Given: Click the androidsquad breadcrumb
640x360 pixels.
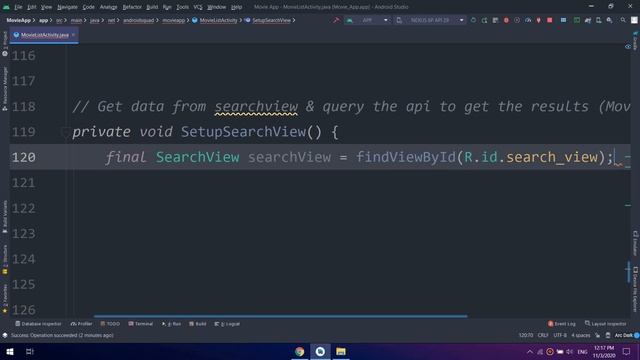Looking at the screenshot, I should (x=138, y=20).
